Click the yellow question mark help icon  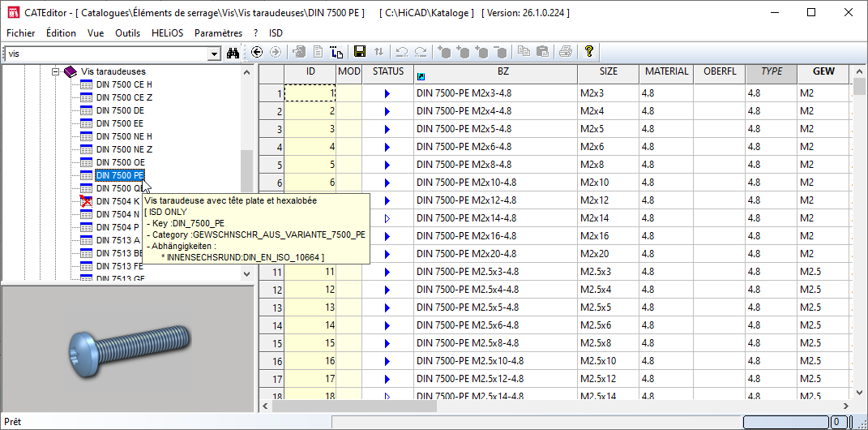[589, 52]
